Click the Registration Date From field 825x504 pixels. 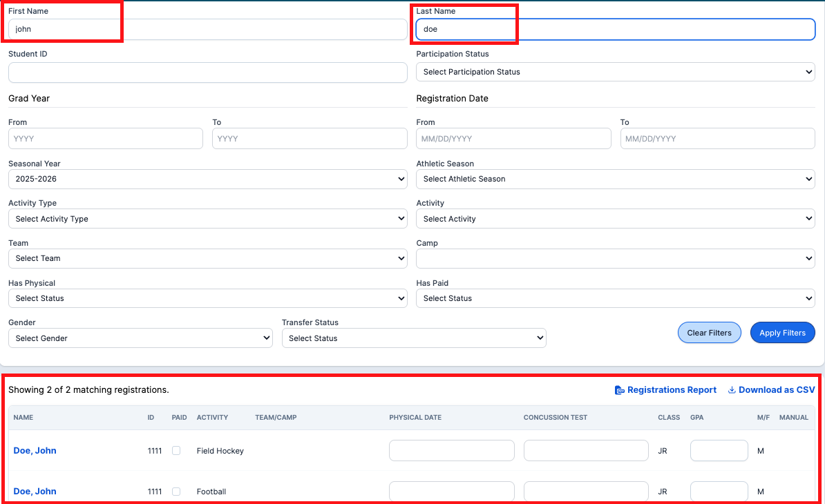[513, 139]
